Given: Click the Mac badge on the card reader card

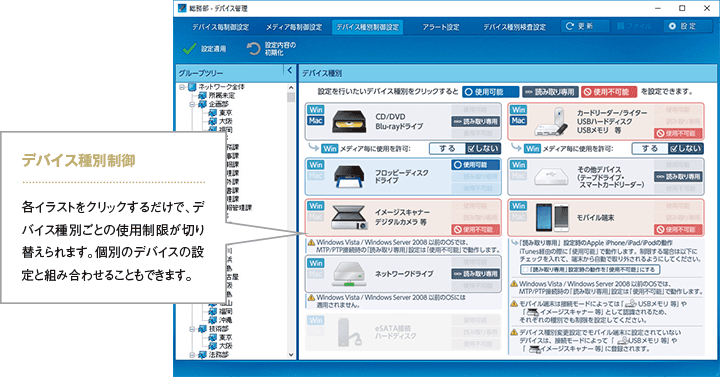Looking at the screenshot, I should click(518, 121).
